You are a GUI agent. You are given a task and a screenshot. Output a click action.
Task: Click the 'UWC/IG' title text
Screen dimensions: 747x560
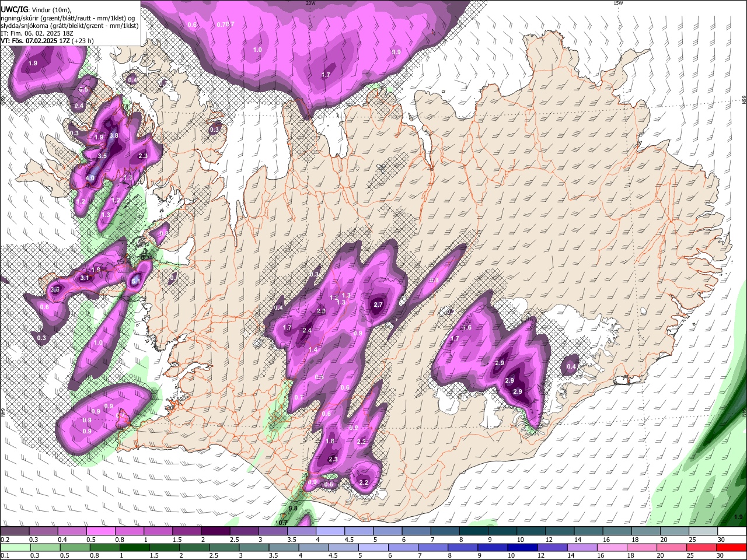(13, 10)
